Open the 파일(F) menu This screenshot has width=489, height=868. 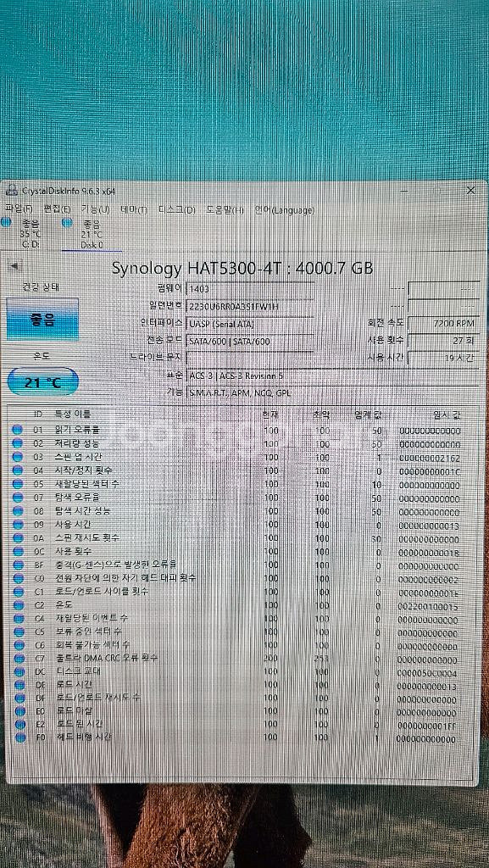19,209
